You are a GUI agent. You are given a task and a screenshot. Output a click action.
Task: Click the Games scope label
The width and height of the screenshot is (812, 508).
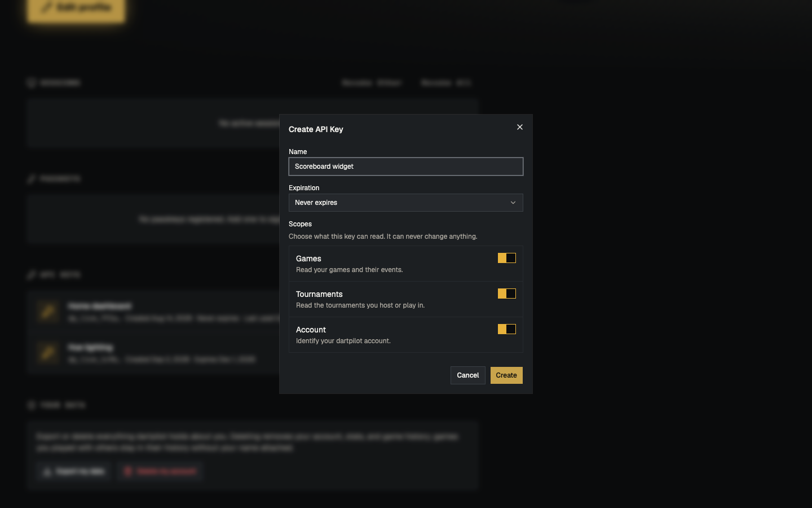(308, 259)
